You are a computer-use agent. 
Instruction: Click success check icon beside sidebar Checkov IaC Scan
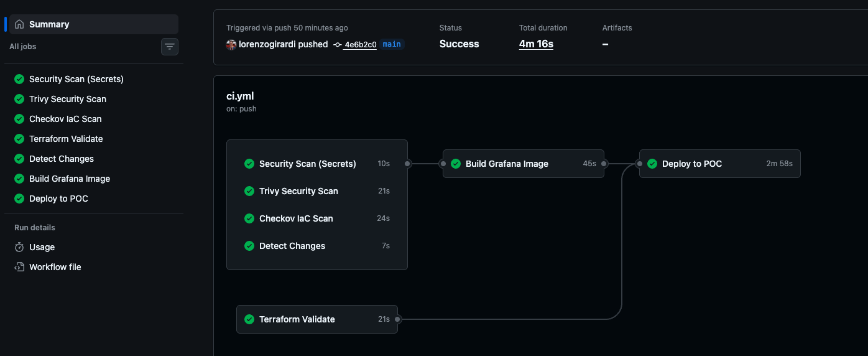(x=19, y=119)
